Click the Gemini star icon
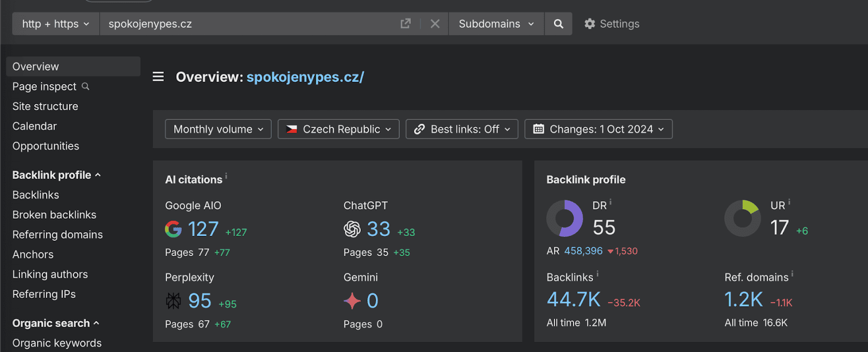Image resolution: width=868 pixels, height=352 pixels. click(x=352, y=300)
